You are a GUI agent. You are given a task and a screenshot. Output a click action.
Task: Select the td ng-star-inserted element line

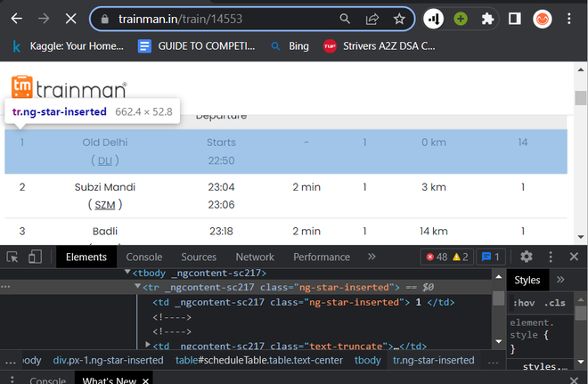tap(304, 302)
